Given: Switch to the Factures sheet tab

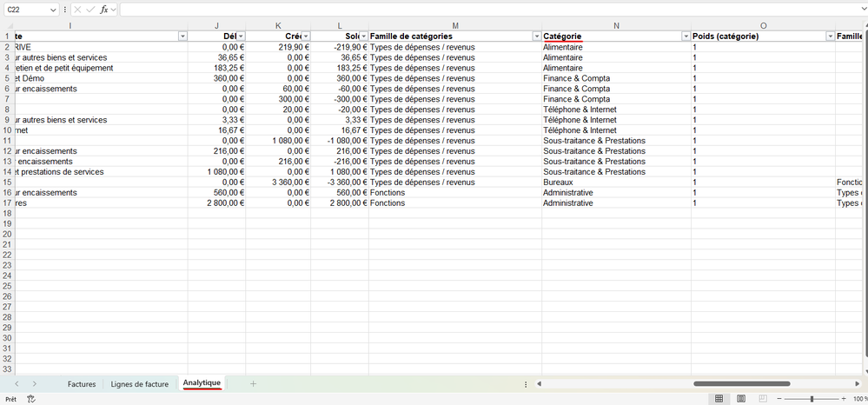Looking at the screenshot, I should click(82, 383).
